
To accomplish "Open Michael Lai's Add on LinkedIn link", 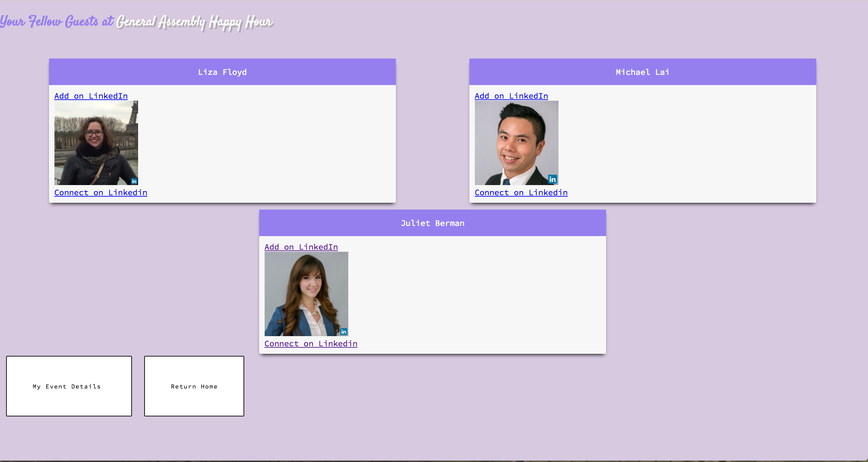I will 511,96.
